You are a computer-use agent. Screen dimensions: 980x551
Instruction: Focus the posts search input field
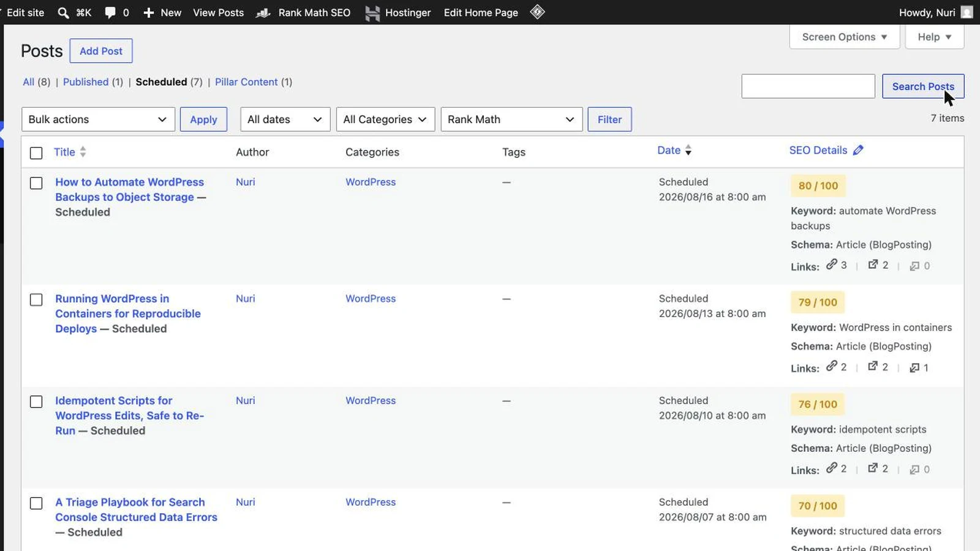[808, 86]
